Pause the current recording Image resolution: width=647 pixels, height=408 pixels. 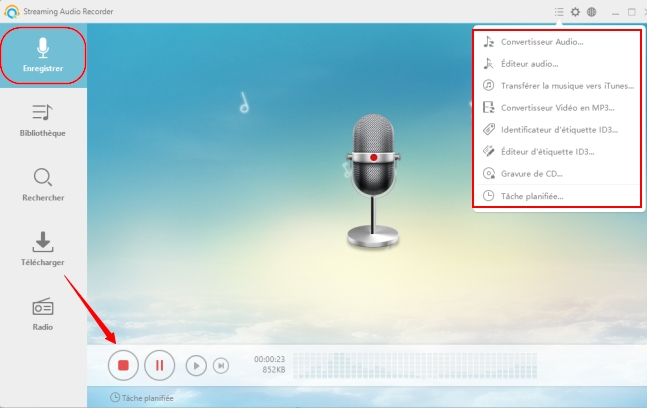159,366
